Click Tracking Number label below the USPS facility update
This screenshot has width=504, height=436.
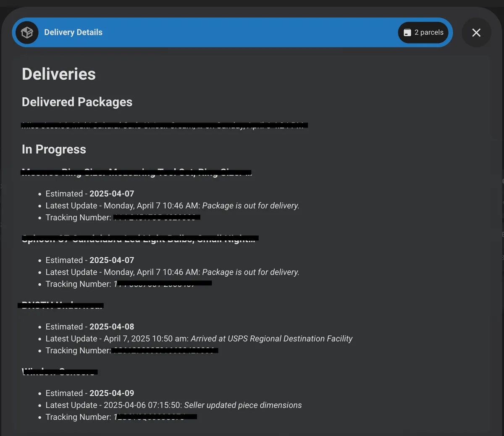click(x=78, y=350)
